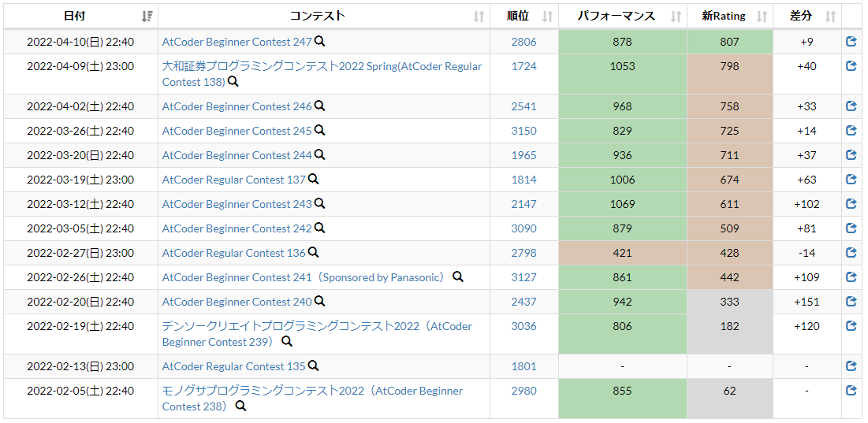Click magnifier next to AtCoder Beginner Contest 240
The height and width of the screenshot is (423, 868).
(319, 301)
